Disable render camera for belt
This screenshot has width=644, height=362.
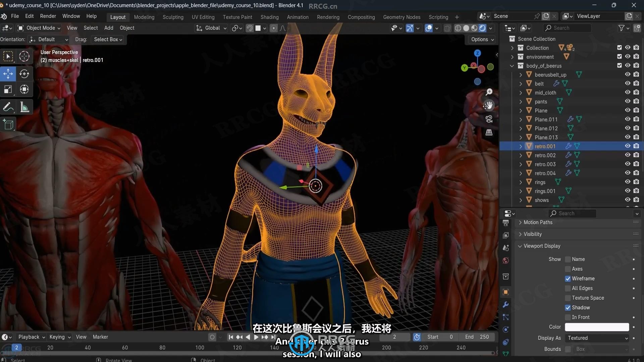(x=636, y=83)
